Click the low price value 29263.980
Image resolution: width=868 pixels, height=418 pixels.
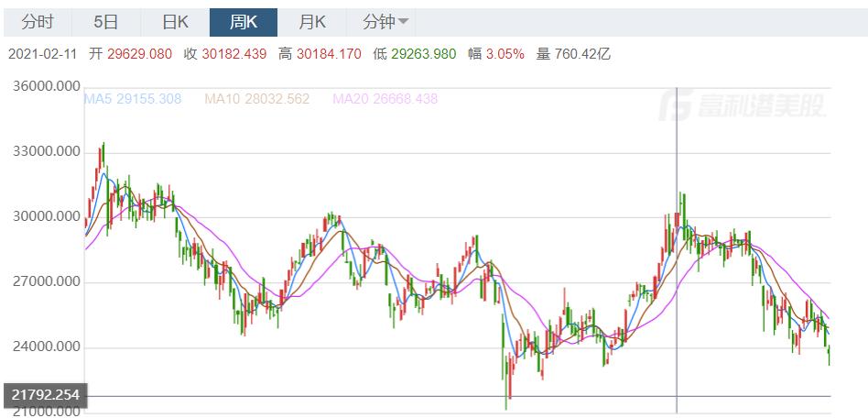tap(424, 54)
